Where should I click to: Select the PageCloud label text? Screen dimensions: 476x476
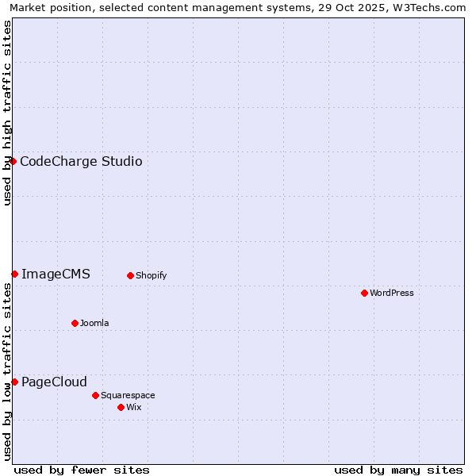[x=54, y=382]
